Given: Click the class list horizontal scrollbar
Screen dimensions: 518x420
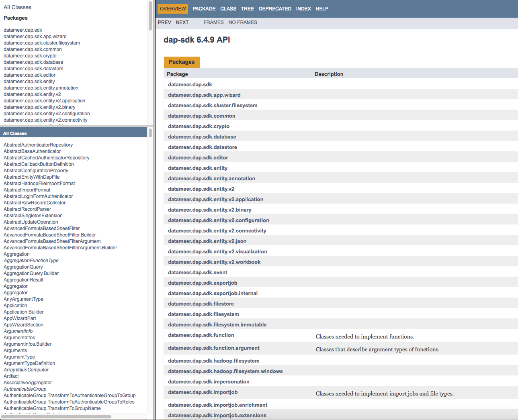Looking at the screenshot, I should pos(56,416).
